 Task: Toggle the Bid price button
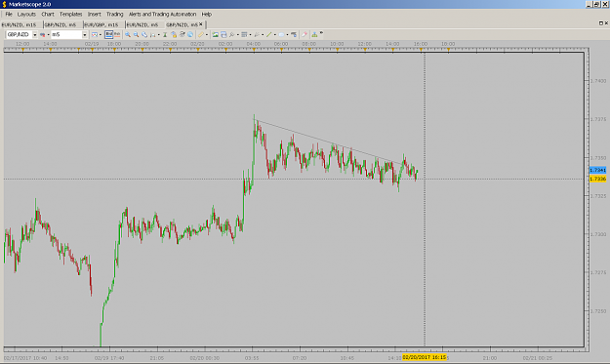point(109,34)
